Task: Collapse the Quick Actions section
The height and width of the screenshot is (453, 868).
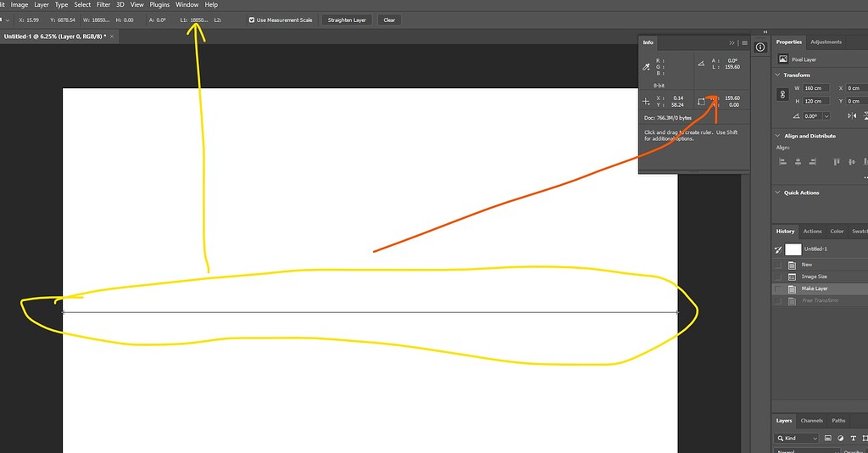Action: [x=777, y=193]
